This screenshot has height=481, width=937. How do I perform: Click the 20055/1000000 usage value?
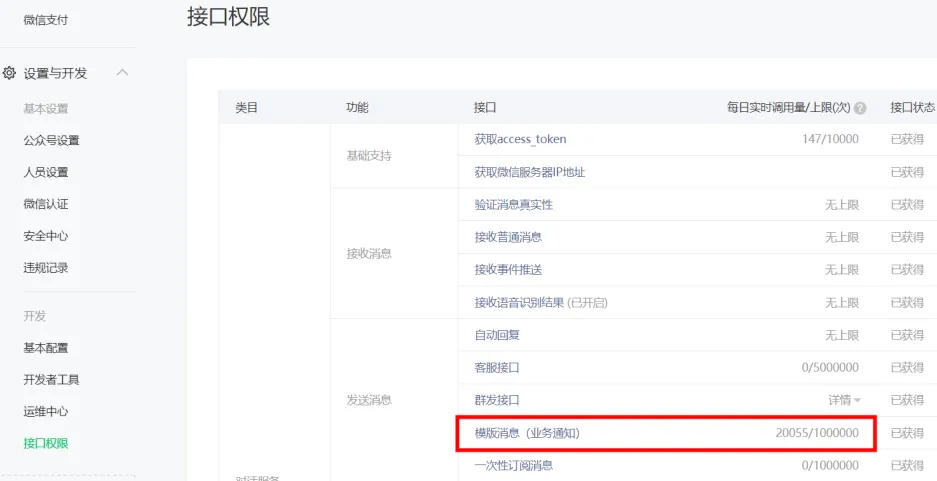tap(817, 433)
